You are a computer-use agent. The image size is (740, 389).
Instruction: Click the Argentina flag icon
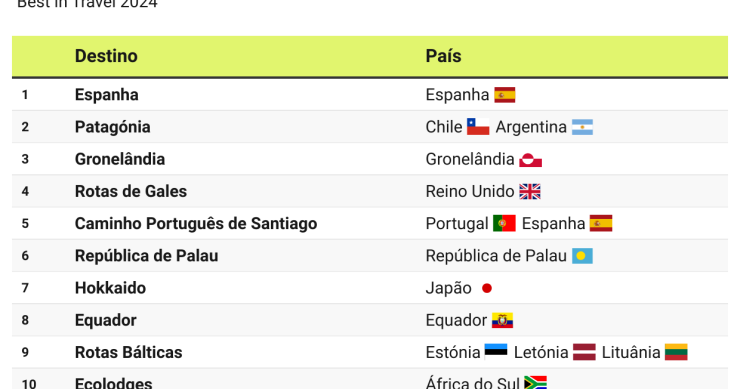pos(582,127)
